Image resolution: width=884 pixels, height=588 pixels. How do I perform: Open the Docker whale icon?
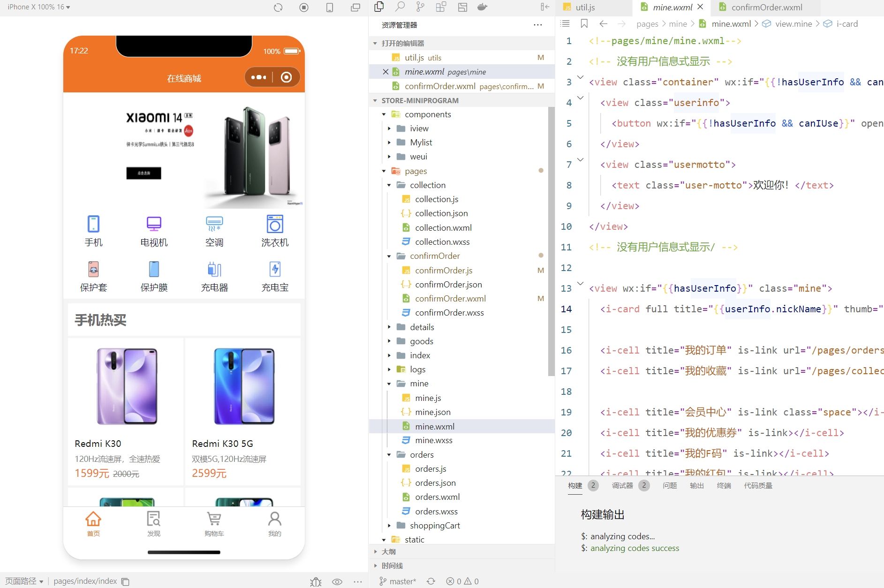click(483, 7)
